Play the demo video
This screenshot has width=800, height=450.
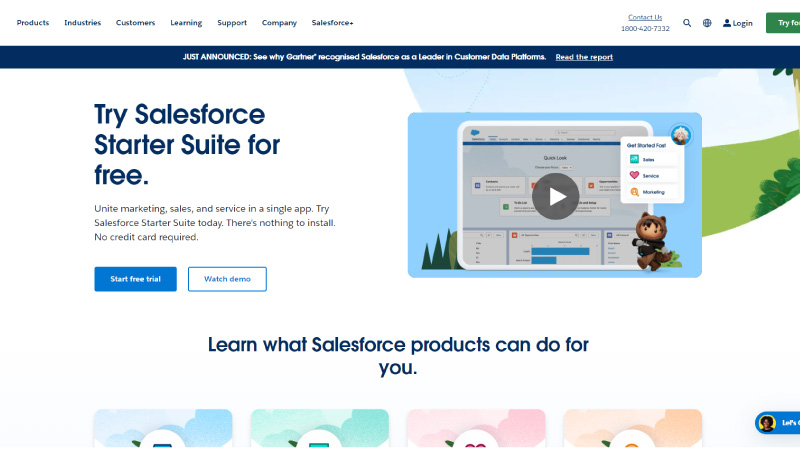(x=555, y=196)
